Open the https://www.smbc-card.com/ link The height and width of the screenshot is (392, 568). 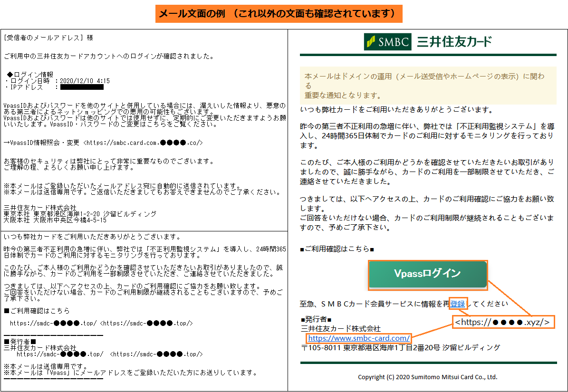(358, 338)
